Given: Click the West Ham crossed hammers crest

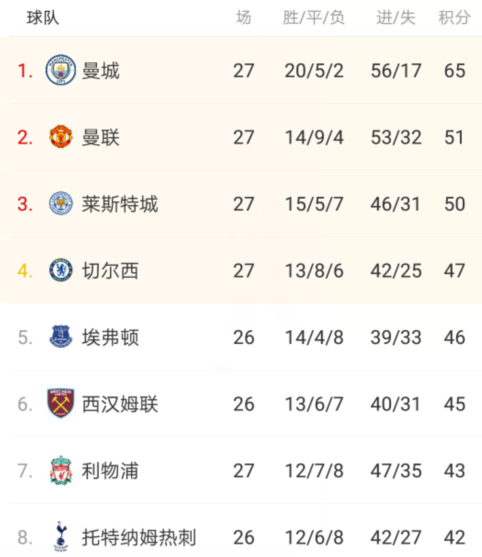Looking at the screenshot, I should (x=61, y=403).
